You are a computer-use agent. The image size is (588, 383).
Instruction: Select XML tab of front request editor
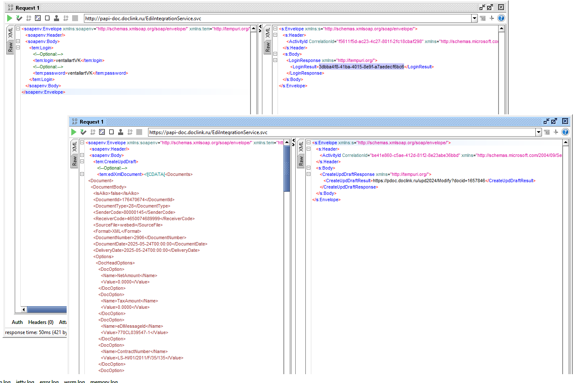(75, 147)
